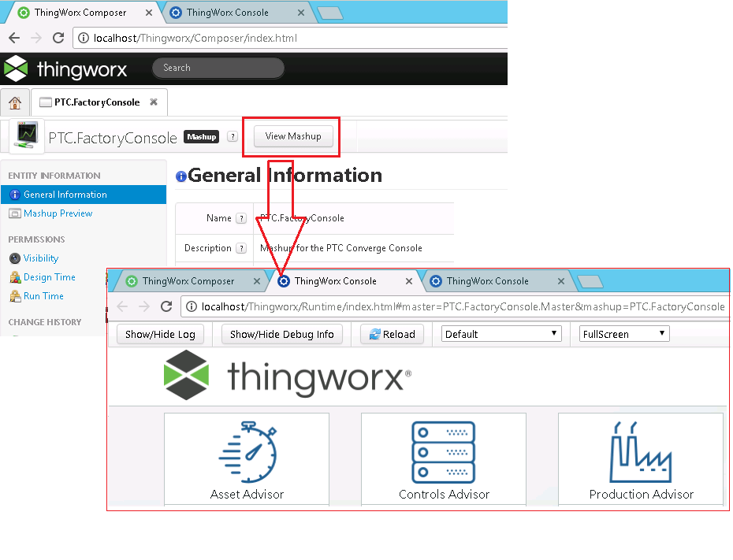Click the top browser address bar
The image size is (733, 560).
pos(290,38)
